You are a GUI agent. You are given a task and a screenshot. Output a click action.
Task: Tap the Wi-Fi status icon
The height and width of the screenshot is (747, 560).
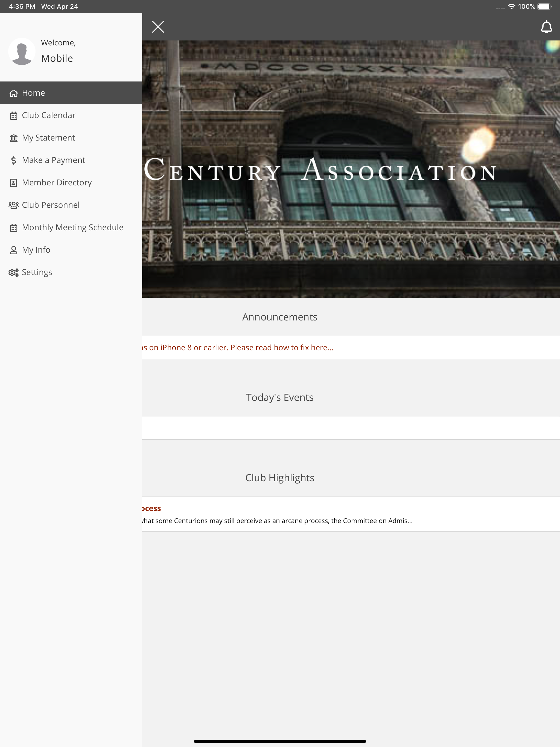pyautogui.click(x=511, y=6)
